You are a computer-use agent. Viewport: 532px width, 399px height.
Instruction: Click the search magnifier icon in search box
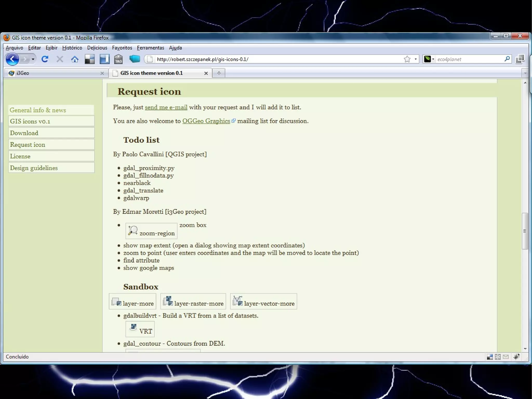507,59
